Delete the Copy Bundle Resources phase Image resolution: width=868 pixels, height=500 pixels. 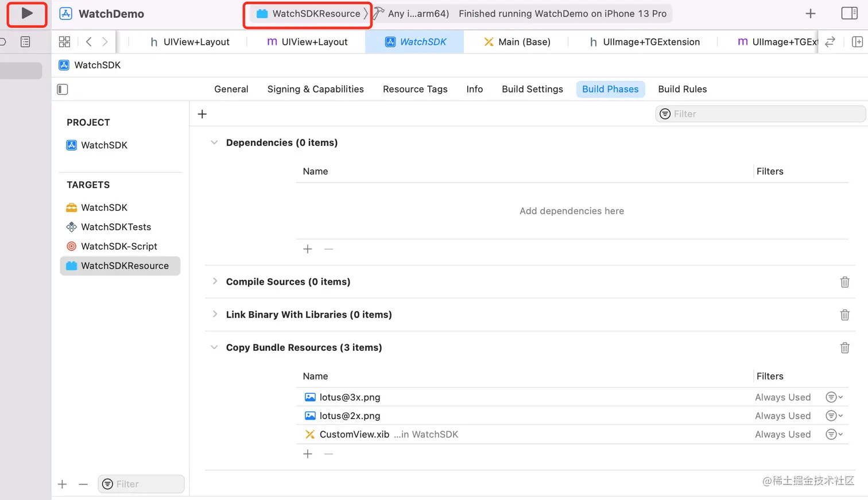[844, 347]
